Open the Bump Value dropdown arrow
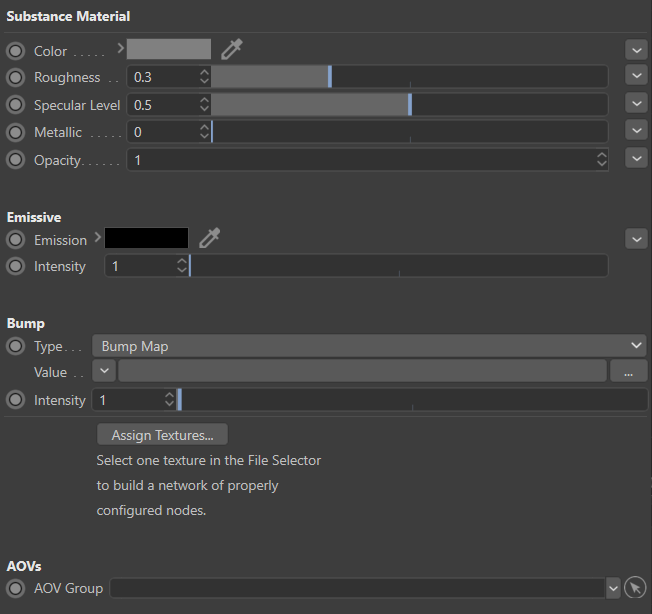The height and width of the screenshot is (614, 652). (x=104, y=371)
